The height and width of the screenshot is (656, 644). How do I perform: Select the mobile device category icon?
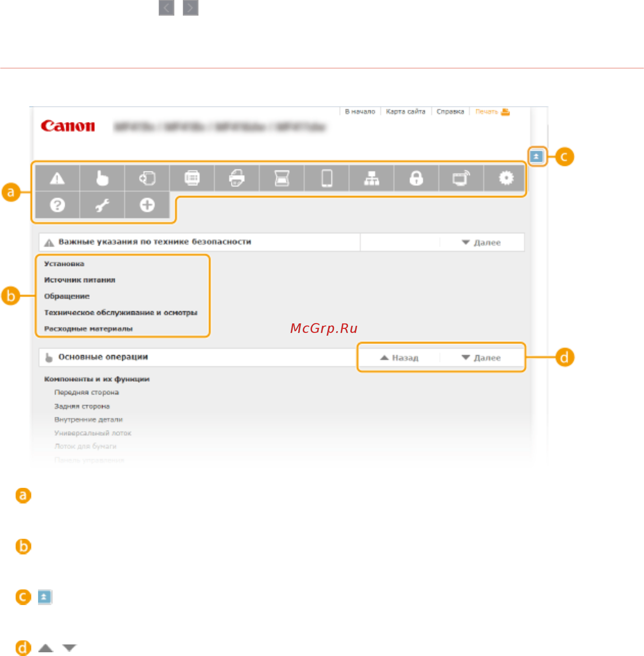coord(327,178)
